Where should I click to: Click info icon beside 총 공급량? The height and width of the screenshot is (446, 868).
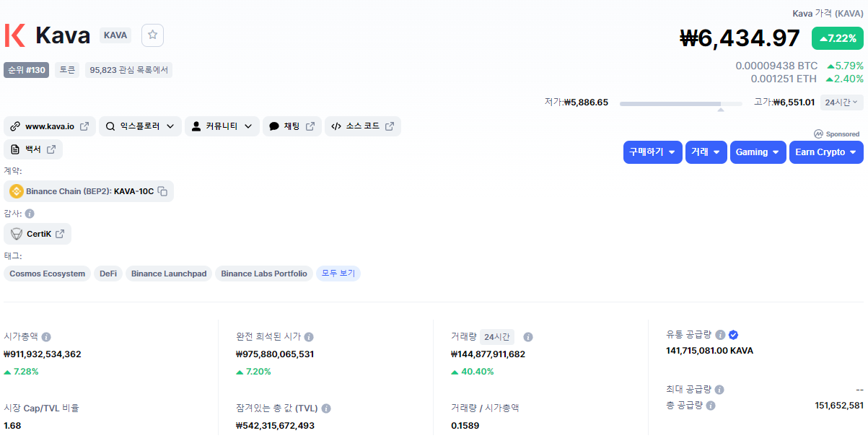[711, 406]
